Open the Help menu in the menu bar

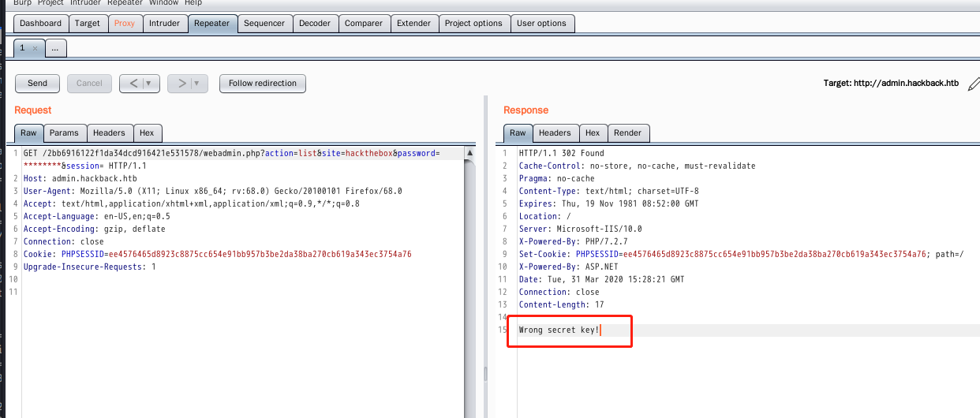193,3
